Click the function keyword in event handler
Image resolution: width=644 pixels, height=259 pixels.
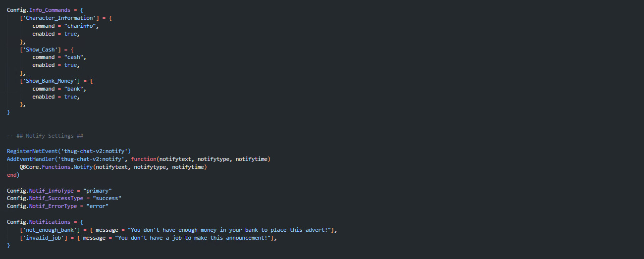[x=144, y=159]
